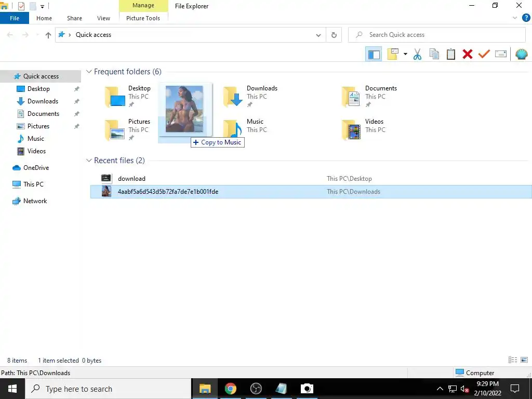Viewport: 532px width, 399px height.
Task: Open the Windows Start menu
Action: 12,389
